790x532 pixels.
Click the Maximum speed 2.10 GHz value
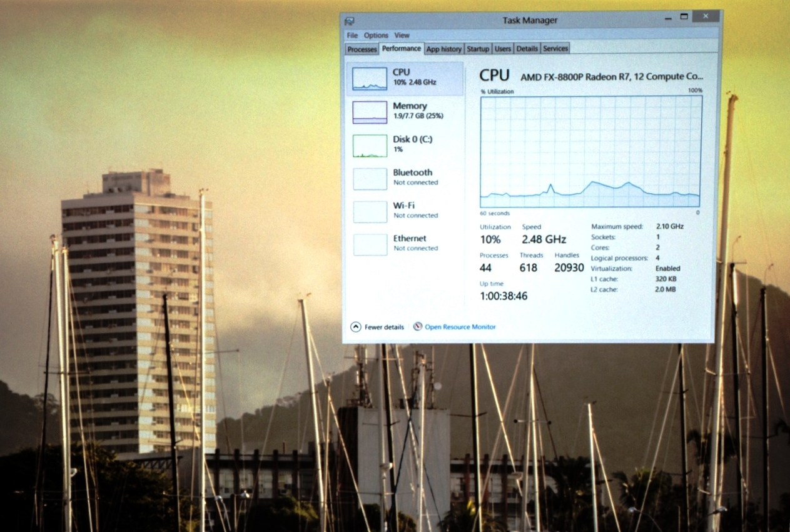(x=670, y=226)
